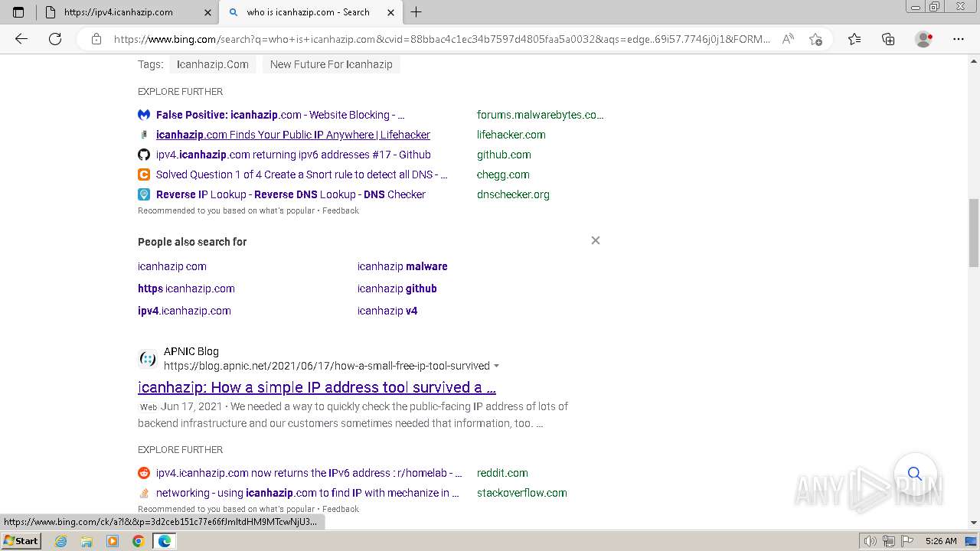Viewport: 980px width, 551px height.
Task: Click the GitHub favicon icon
Action: click(144, 155)
